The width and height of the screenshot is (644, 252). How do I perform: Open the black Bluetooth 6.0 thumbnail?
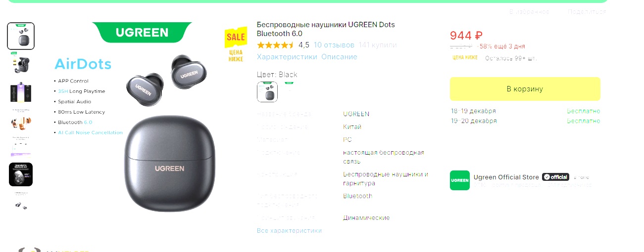click(21, 174)
